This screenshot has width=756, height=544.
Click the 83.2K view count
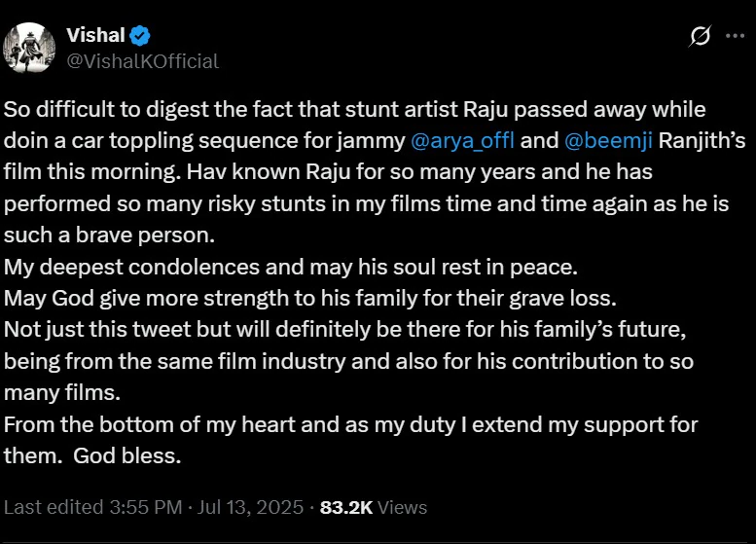(345, 507)
